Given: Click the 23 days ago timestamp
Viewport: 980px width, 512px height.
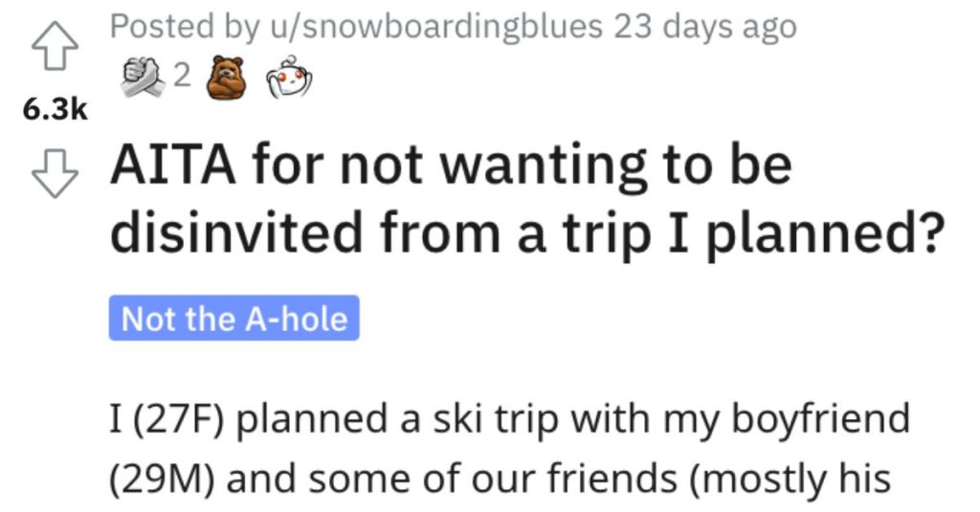Looking at the screenshot, I should [704, 27].
